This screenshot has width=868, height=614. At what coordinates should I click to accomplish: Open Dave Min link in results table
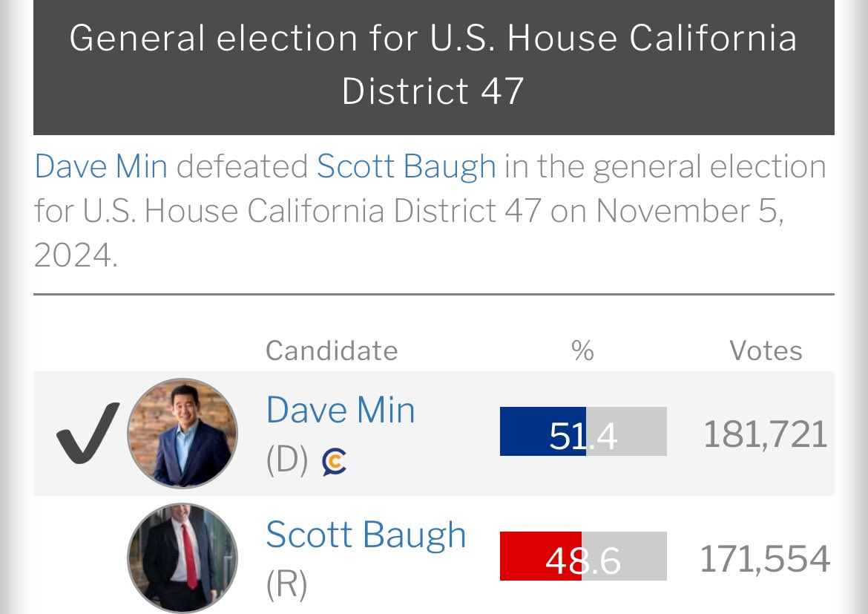(x=341, y=410)
